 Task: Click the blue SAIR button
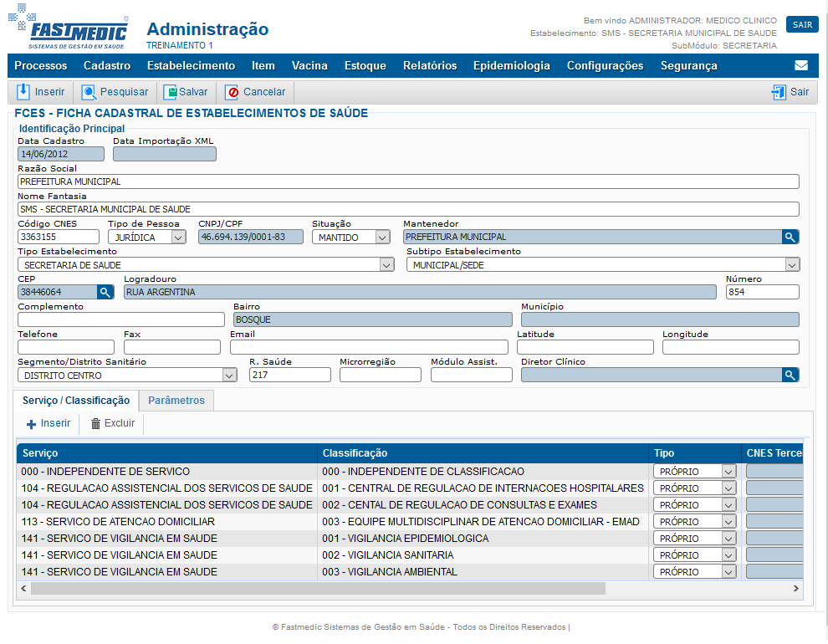(802, 25)
